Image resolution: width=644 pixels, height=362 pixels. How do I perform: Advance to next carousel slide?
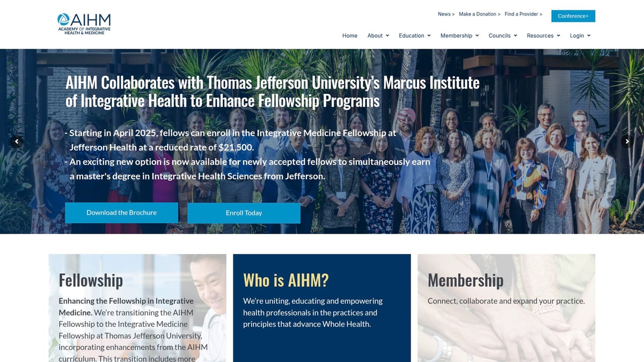627,142
